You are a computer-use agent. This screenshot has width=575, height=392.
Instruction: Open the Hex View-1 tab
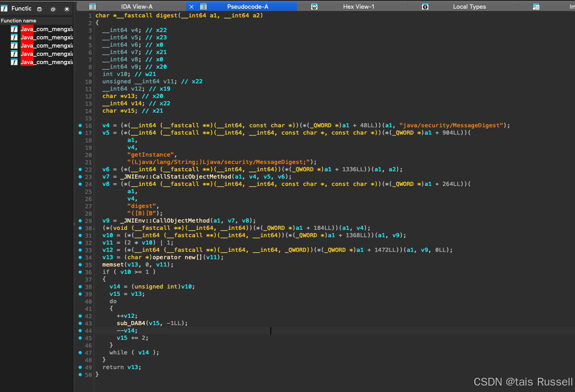[x=359, y=6]
